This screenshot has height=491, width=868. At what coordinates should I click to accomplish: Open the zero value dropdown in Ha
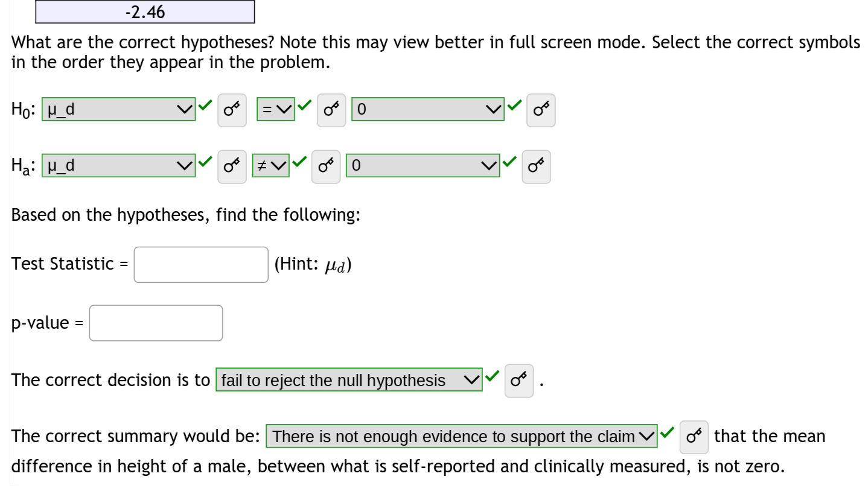423,165
